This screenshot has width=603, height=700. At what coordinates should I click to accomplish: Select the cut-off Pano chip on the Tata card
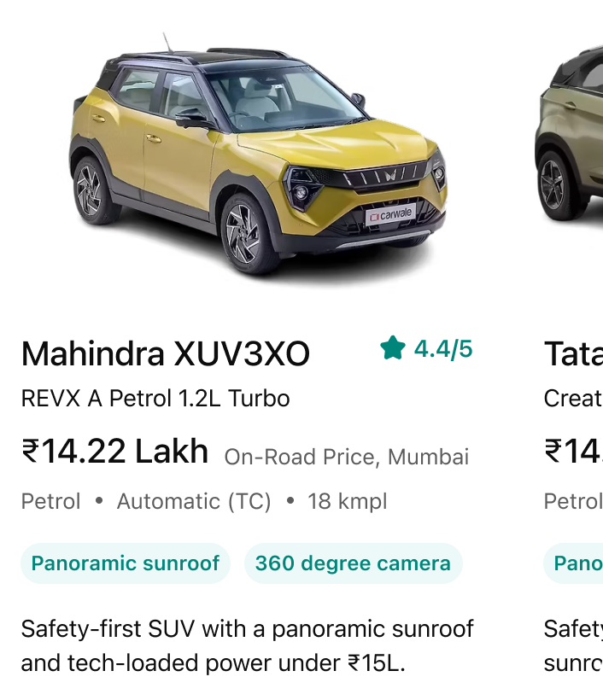[573, 563]
